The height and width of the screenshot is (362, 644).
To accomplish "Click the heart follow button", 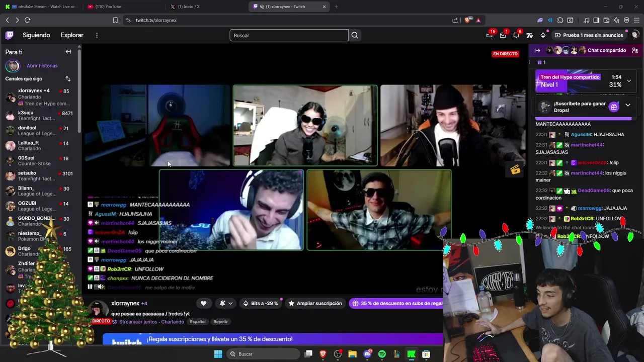I will tap(203, 303).
